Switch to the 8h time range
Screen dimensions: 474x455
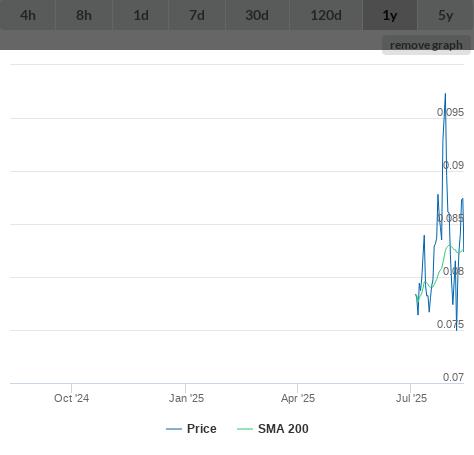(84, 15)
